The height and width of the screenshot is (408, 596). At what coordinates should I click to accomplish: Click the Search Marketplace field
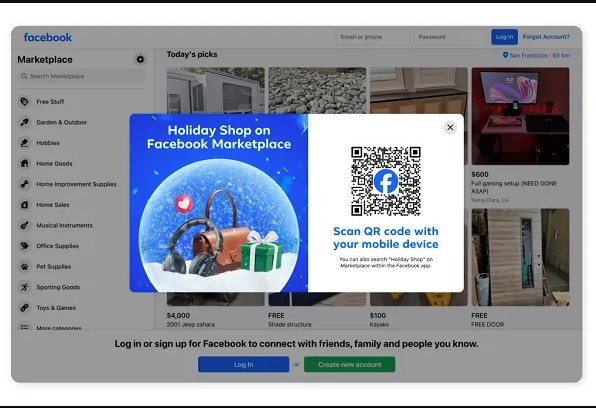(82, 76)
